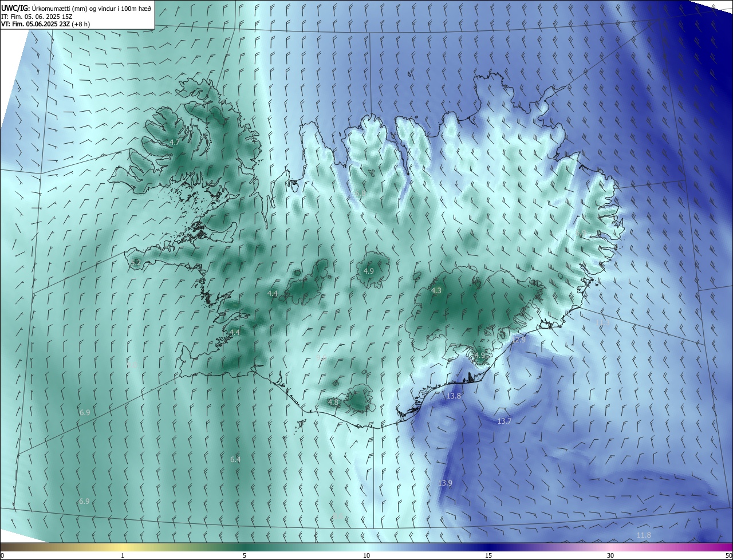
Task: Click the "15" tick on the color scale
Action: [x=488, y=555]
